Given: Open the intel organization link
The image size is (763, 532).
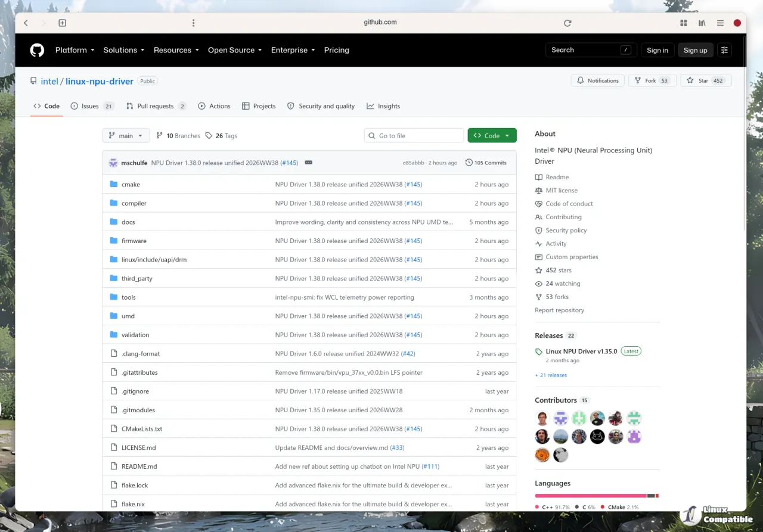Looking at the screenshot, I should pyautogui.click(x=49, y=81).
